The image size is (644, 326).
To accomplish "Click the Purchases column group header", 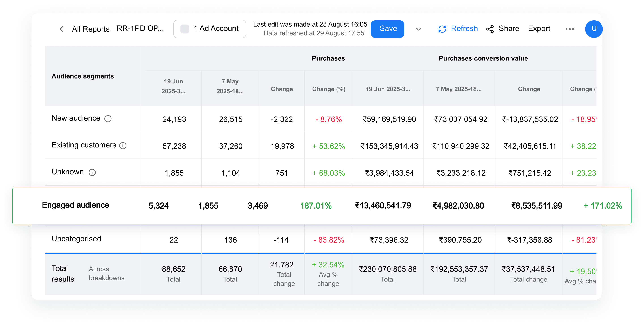I will coord(328,58).
